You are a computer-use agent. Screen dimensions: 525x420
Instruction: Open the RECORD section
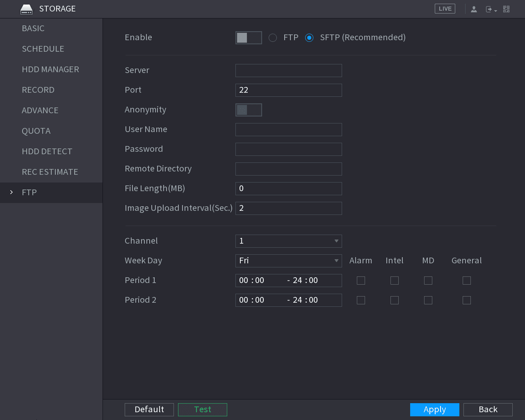(x=51, y=90)
